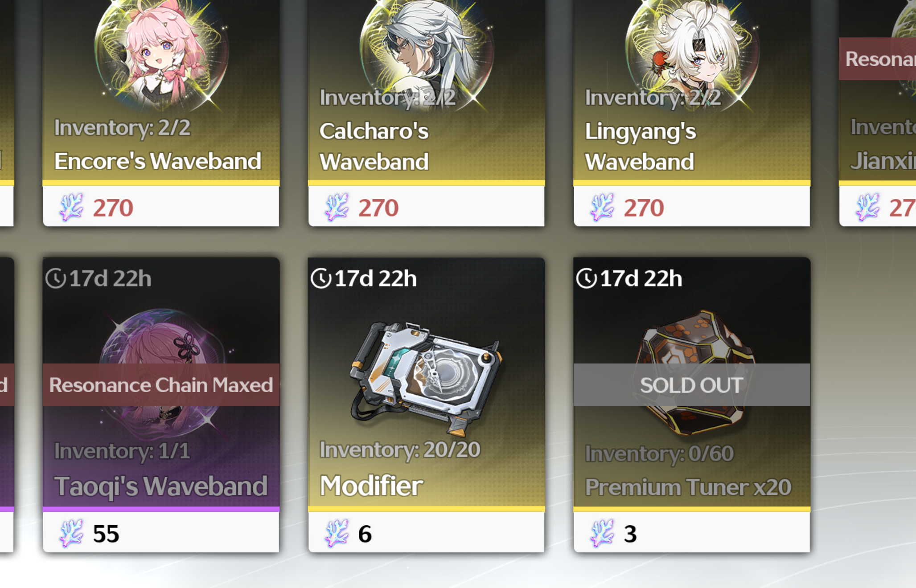The width and height of the screenshot is (916, 588).
Task: Click the 55 price on Taoqi's Waveband
Action: [x=106, y=534]
